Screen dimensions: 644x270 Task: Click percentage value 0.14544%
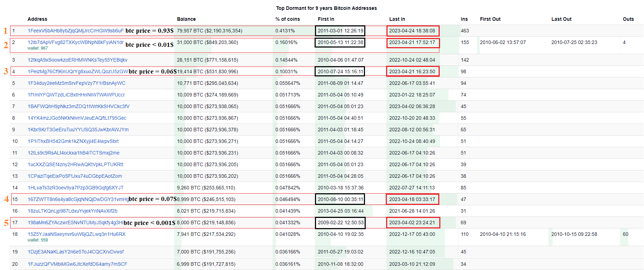pos(286,60)
